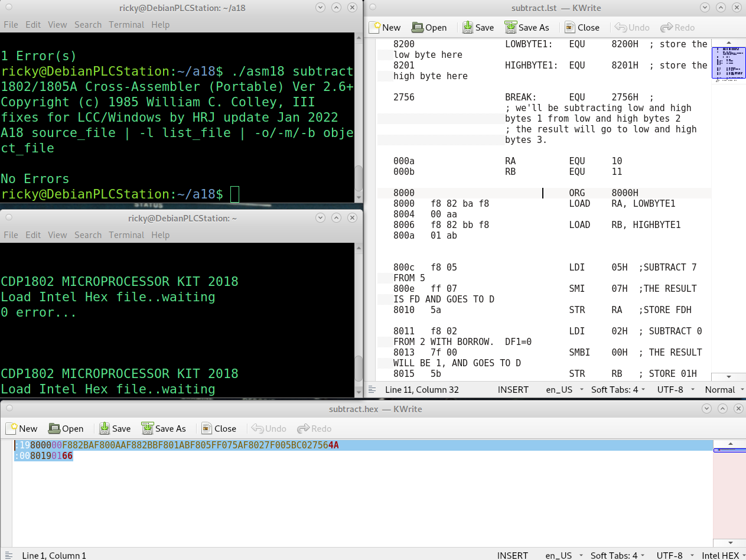Toggle INSERT mode in subtract.hex status bar
Image resolution: width=746 pixels, height=560 pixels.
pyautogui.click(x=512, y=555)
